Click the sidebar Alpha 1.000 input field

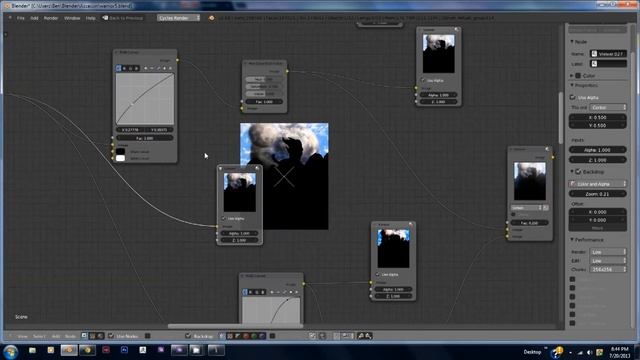(x=598, y=150)
